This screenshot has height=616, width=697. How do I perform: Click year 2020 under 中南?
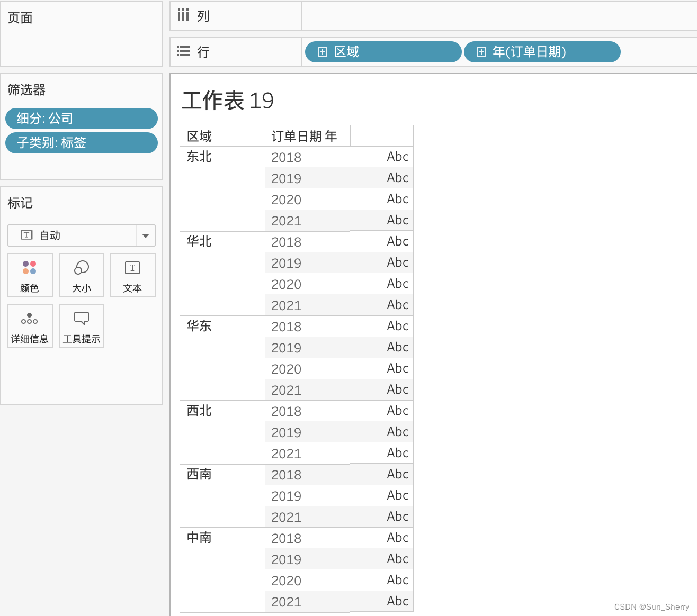pos(287,581)
